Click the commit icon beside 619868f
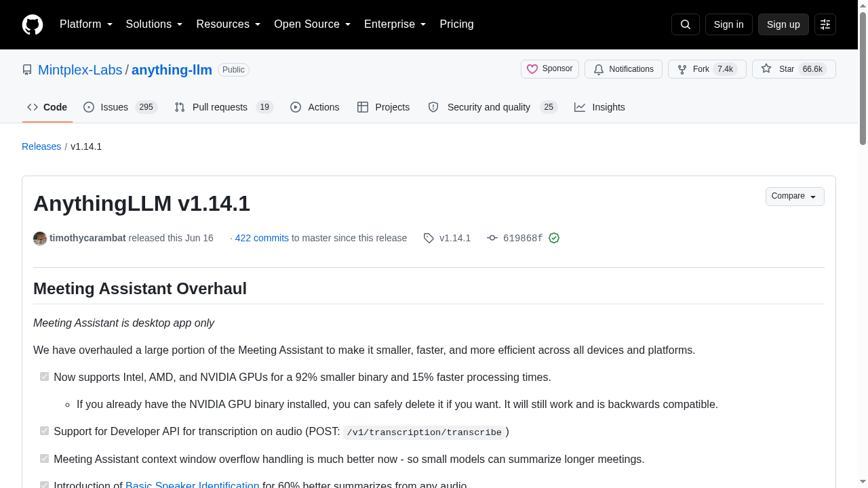The width and height of the screenshot is (868, 488). pyautogui.click(x=492, y=238)
